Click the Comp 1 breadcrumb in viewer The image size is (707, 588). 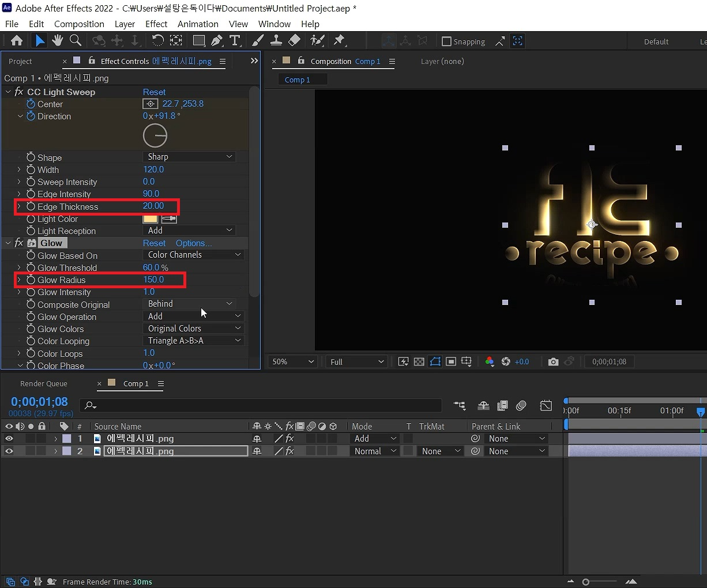(298, 80)
